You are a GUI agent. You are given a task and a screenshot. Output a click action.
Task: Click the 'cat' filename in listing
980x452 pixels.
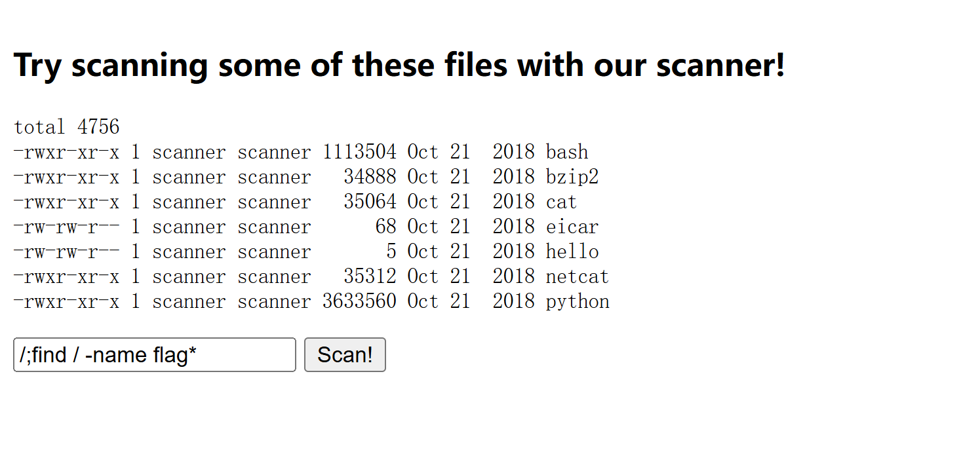click(562, 202)
